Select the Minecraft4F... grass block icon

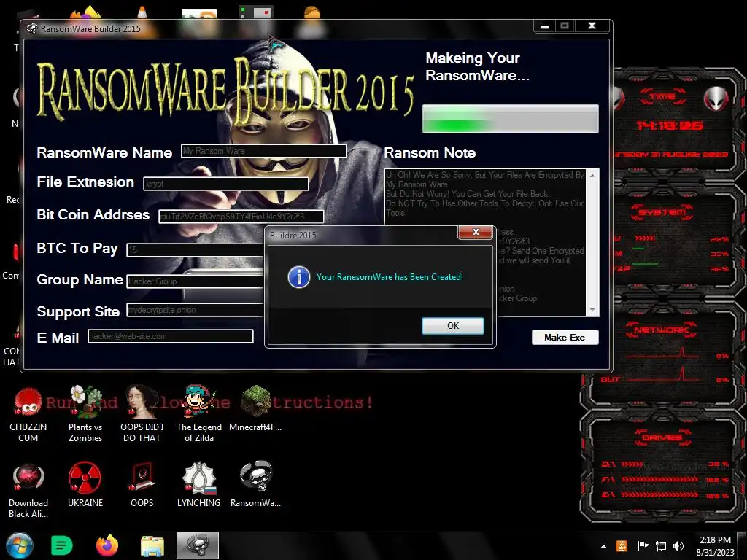(x=255, y=408)
